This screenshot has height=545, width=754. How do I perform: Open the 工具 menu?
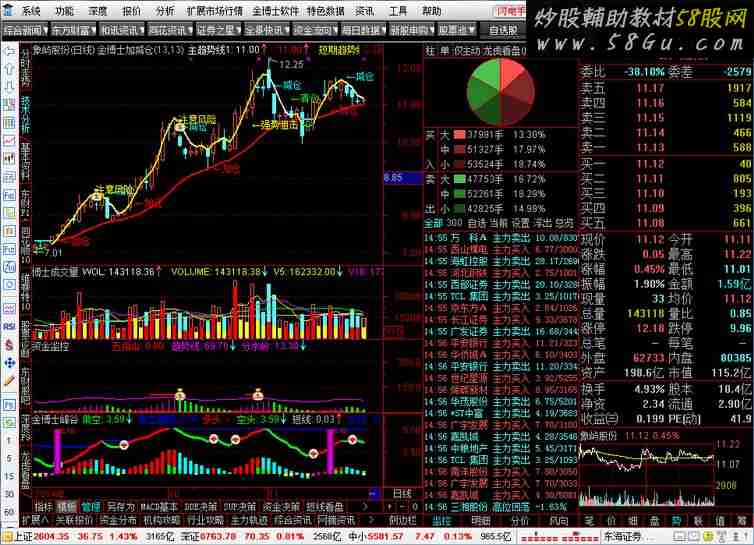(x=398, y=11)
